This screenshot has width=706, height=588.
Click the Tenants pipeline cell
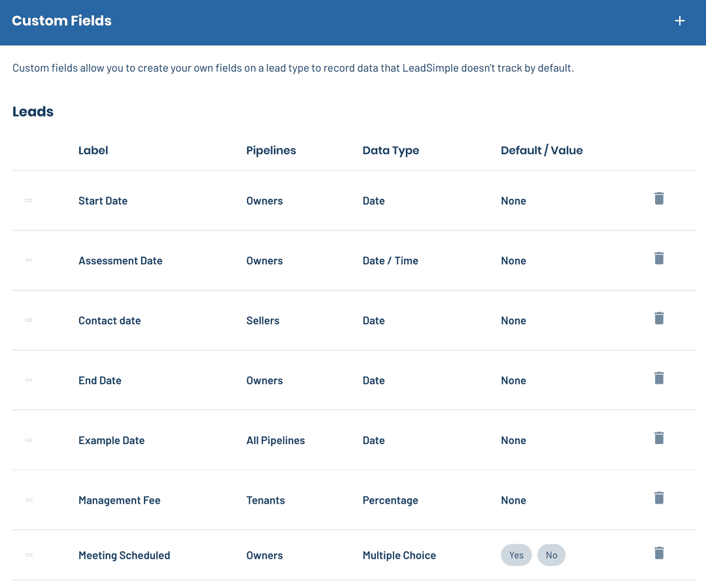click(x=265, y=501)
